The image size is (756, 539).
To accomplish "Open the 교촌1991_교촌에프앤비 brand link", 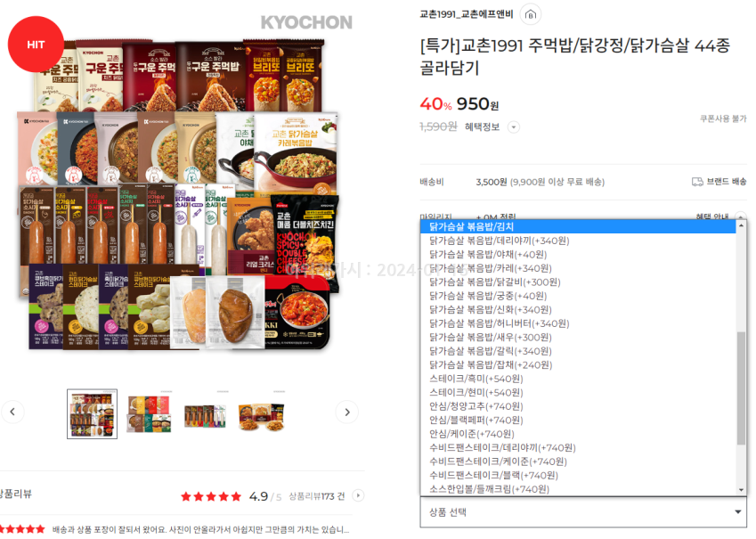I will [467, 14].
